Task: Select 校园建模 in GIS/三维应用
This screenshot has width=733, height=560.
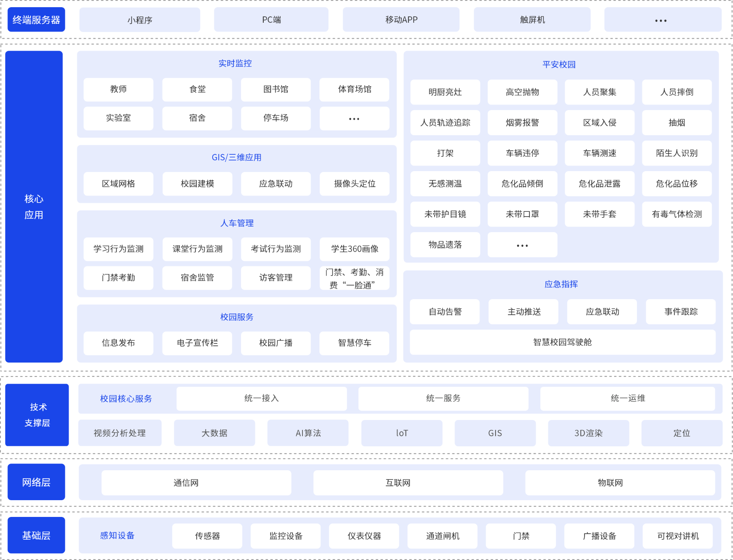Action: [x=197, y=184]
